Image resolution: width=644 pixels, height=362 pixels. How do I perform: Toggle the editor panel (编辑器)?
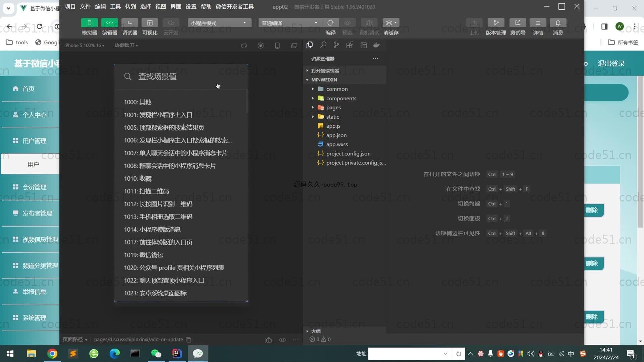click(x=109, y=23)
